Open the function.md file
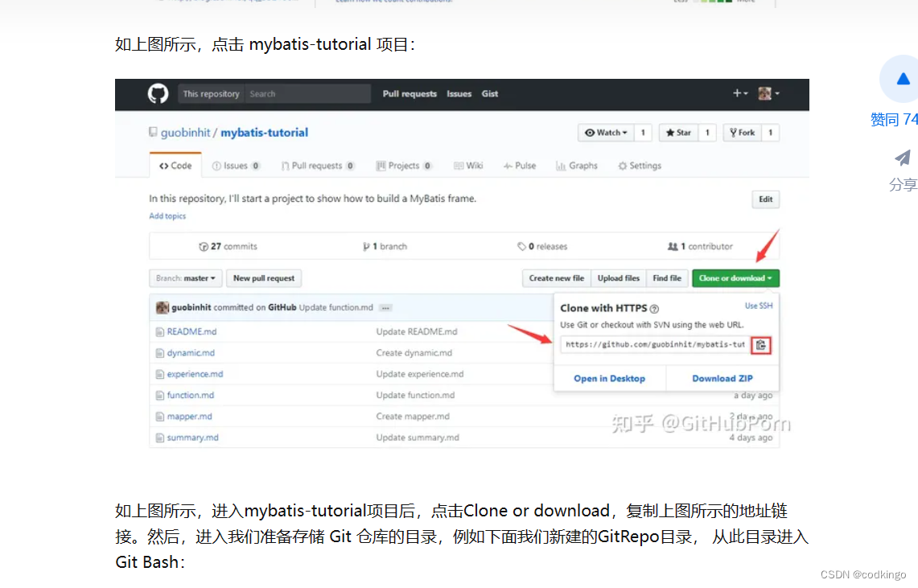 point(190,396)
